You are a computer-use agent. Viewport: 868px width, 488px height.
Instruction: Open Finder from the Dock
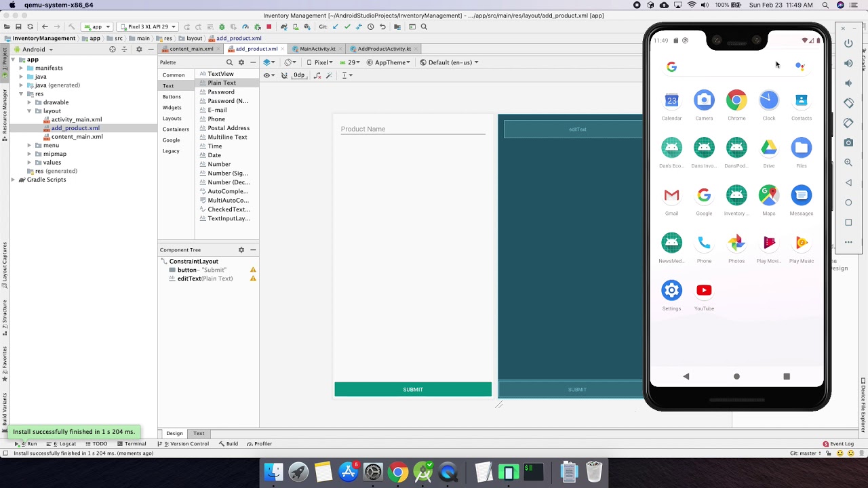[273, 472]
